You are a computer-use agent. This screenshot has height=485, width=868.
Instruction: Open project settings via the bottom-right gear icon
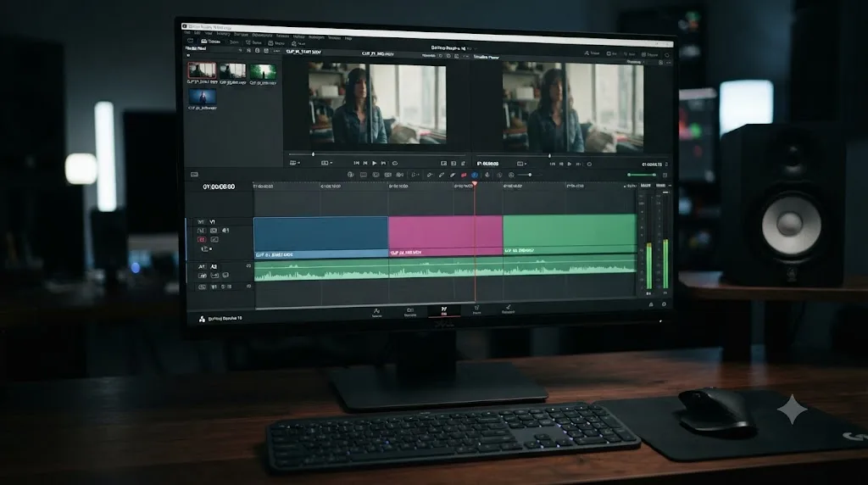[x=664, y=304]
